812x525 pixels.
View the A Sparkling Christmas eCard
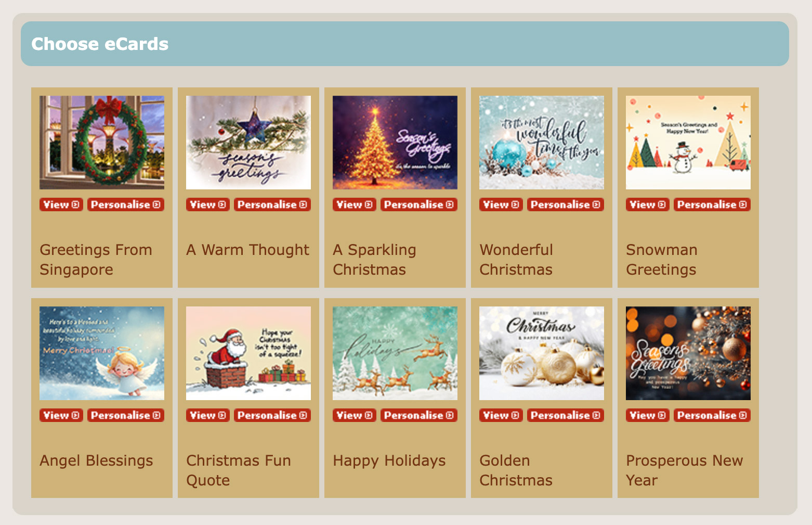[355, 204]
